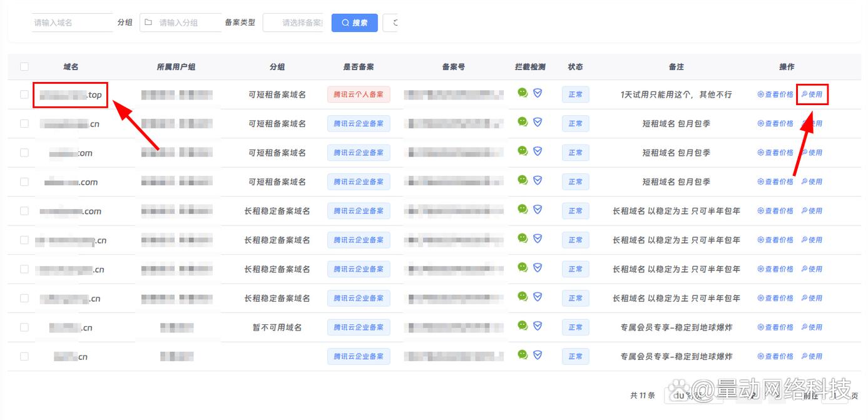The height and width of the screenshot is (420, 868).
Task: Open the 分组 group selection field
Action: pyautogui.click(x=180, y=21)
